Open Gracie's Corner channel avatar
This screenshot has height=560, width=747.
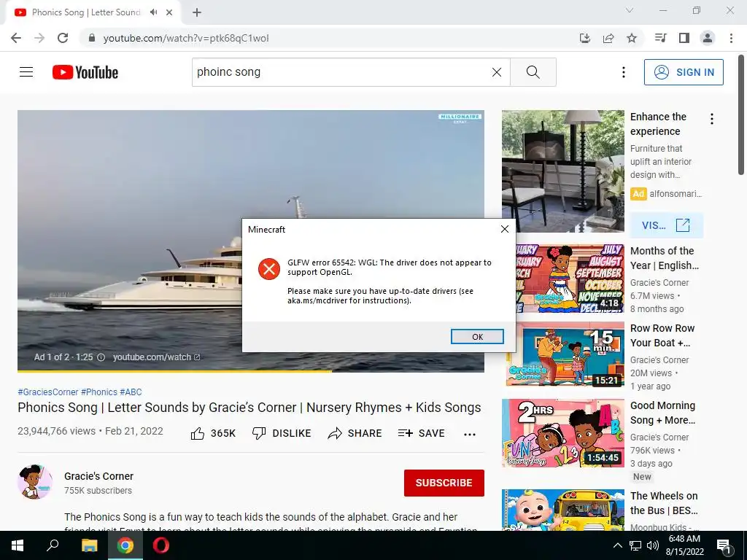[x=35, y=482]
